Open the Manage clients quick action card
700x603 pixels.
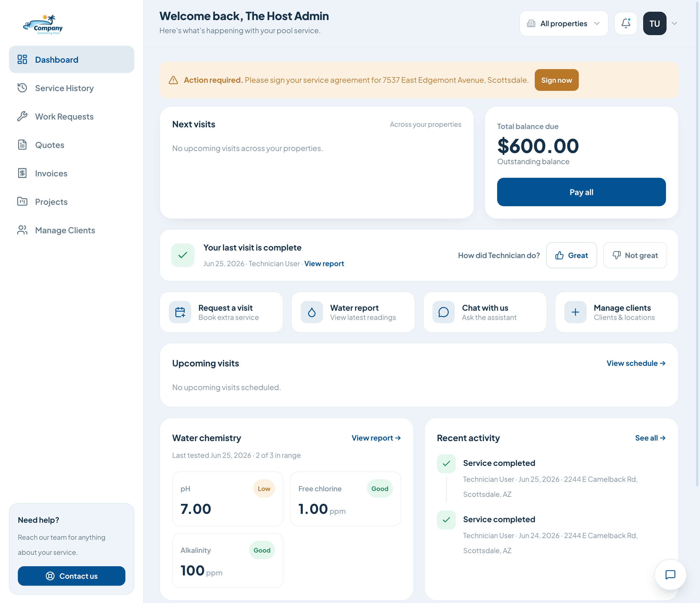617,312
